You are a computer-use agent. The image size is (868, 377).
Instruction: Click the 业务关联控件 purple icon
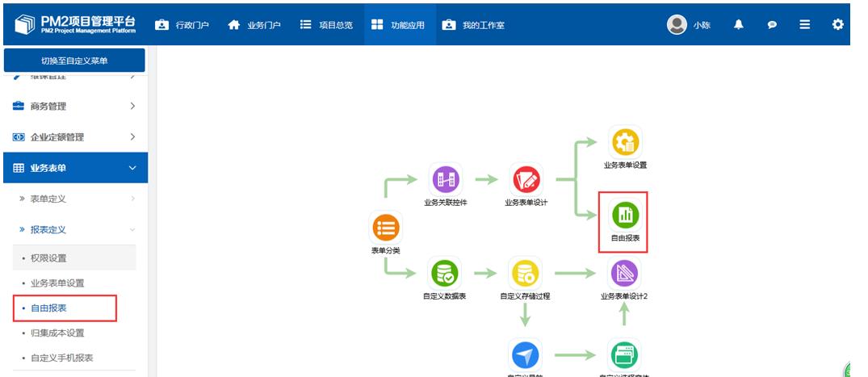[x=445, y=179]
